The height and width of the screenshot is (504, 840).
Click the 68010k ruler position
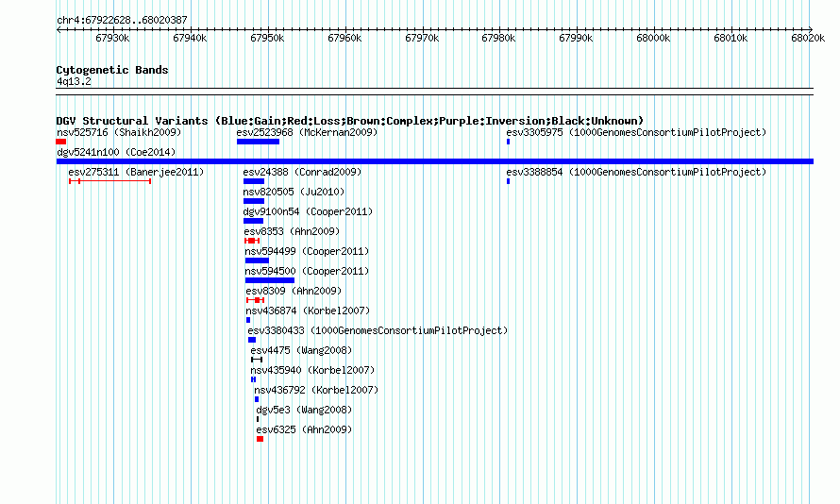tap(731, 38)
